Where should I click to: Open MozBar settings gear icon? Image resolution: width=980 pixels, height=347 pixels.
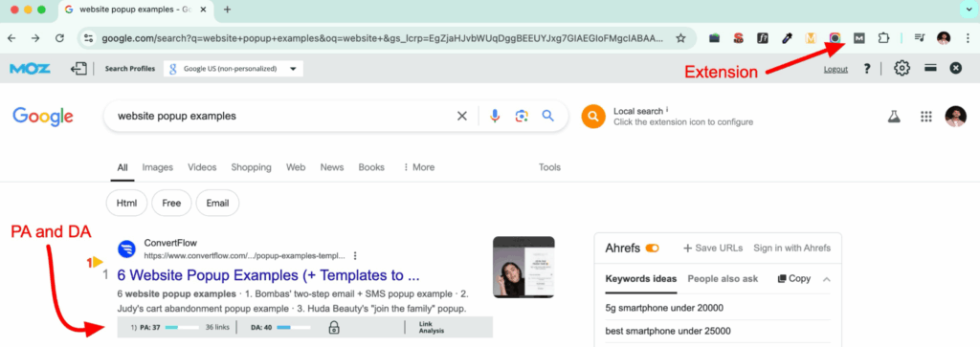click(x=902, y=69)
